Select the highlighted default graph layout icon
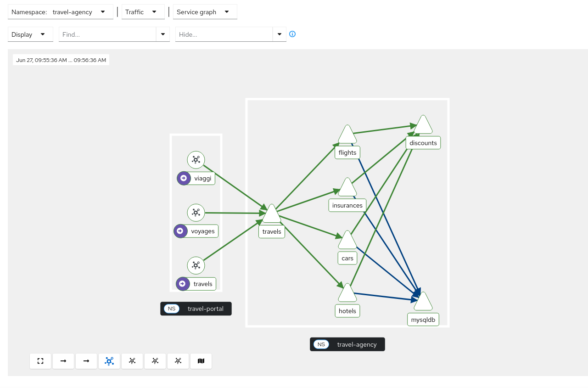The height and width of the screenshot is (388, 588). (109, 361)
